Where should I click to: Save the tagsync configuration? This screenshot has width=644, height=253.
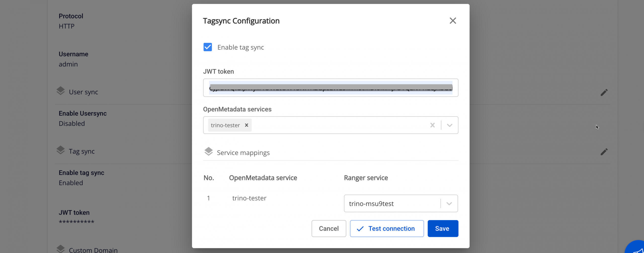pyautogui.click(x=442, y=229)
